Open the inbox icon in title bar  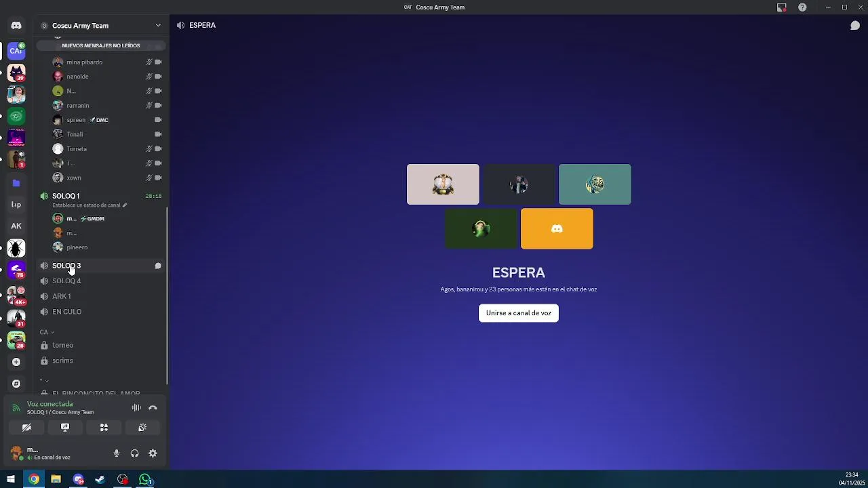(782, 7)
